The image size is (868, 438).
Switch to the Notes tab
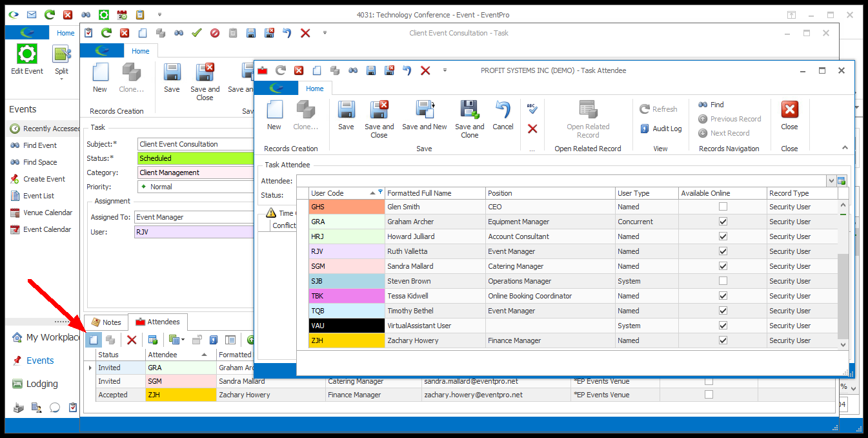106,322
